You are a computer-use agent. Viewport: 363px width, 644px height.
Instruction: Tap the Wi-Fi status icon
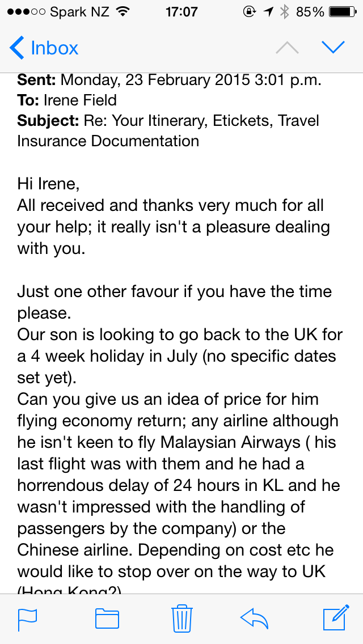(122, 12)
